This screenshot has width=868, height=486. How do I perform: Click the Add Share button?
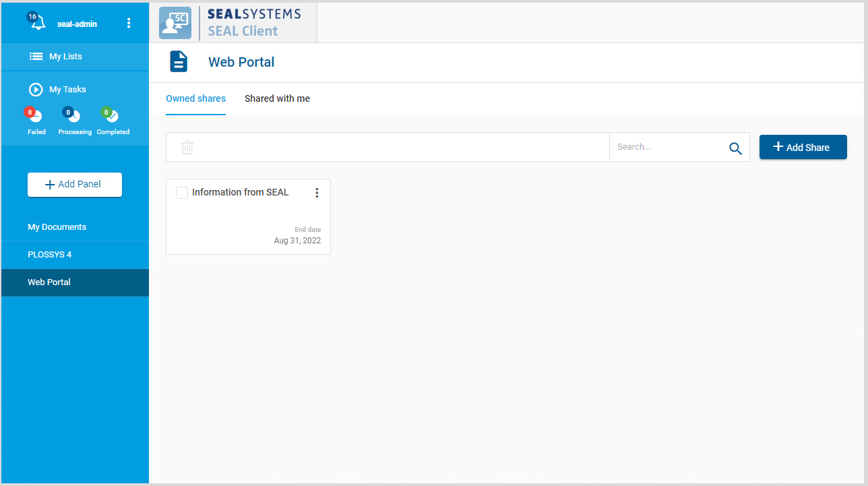tap(803, 147)
